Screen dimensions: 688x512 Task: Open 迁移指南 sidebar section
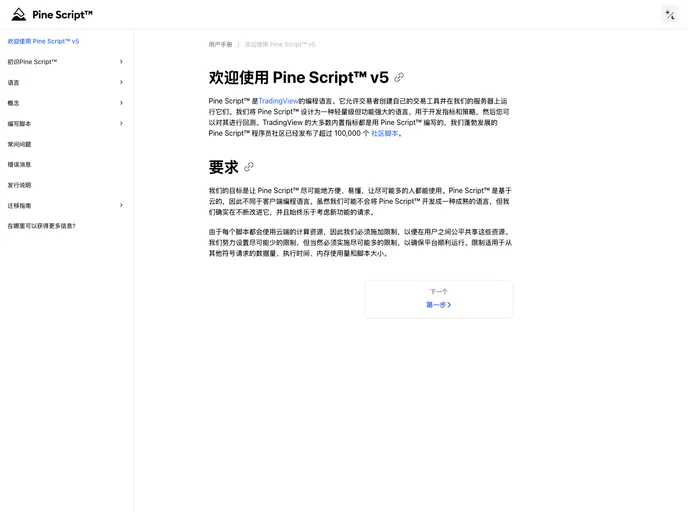[19, 206]
